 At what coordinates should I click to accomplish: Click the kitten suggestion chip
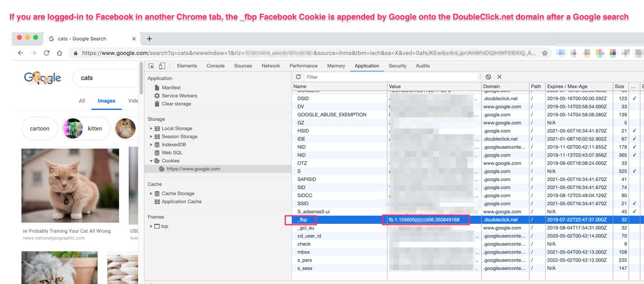[86, 129]
